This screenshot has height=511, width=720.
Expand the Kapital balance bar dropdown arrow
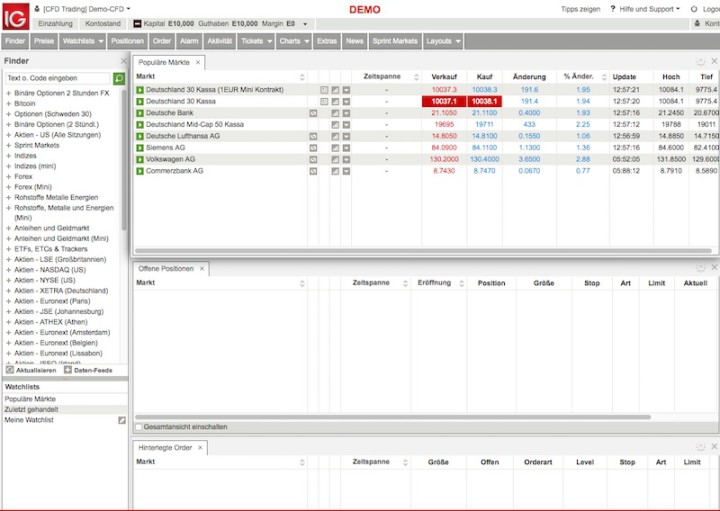[x=305, y=24]
